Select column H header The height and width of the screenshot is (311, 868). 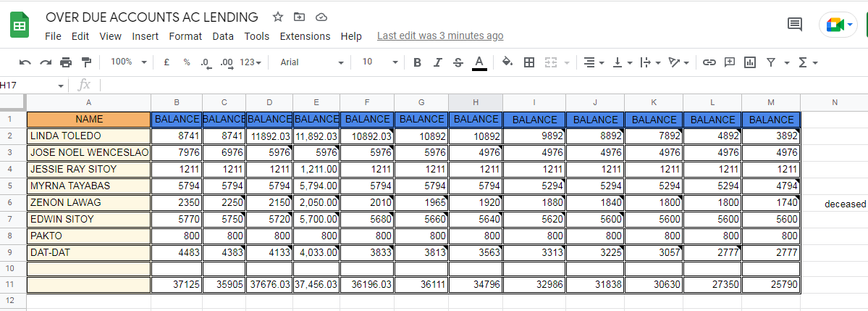tap(476, 102)
